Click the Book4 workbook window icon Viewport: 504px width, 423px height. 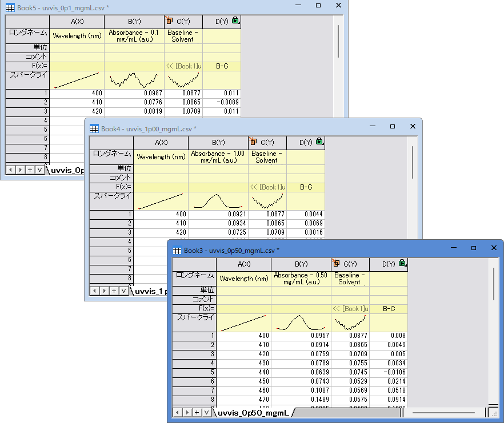(x=94, y=129)
